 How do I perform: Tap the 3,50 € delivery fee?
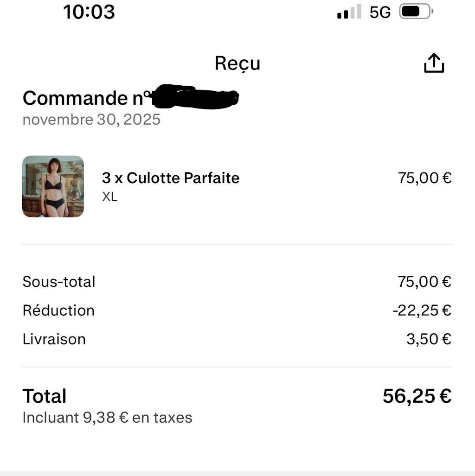[429, 339]
